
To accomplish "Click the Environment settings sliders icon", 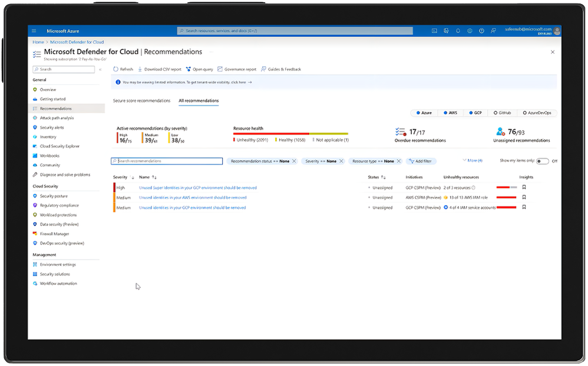I will (35, 265).
